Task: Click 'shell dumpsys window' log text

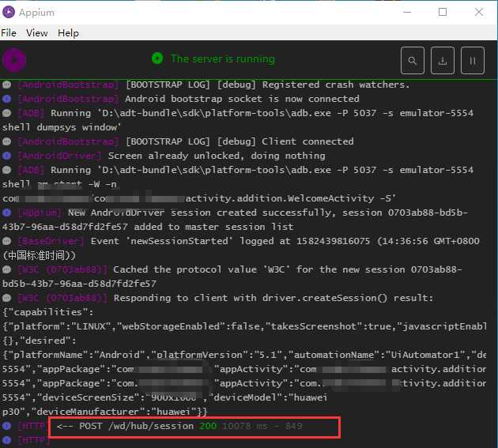Action: point(62,127)
